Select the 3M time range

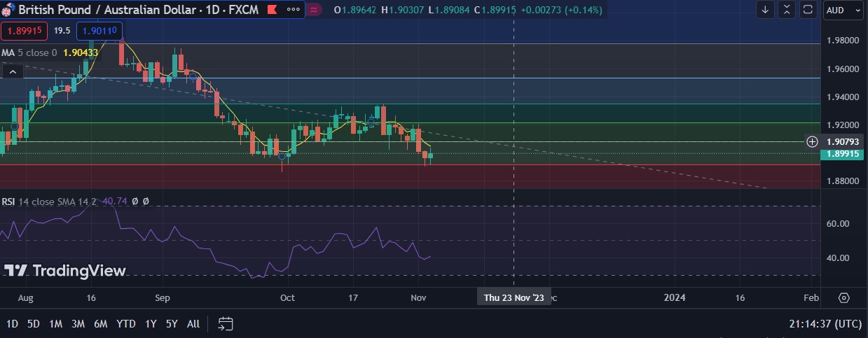click(78, 323)
